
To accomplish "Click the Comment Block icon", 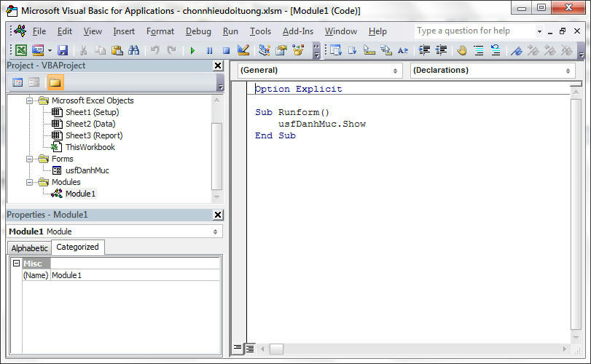I will [x=479, y=50].
